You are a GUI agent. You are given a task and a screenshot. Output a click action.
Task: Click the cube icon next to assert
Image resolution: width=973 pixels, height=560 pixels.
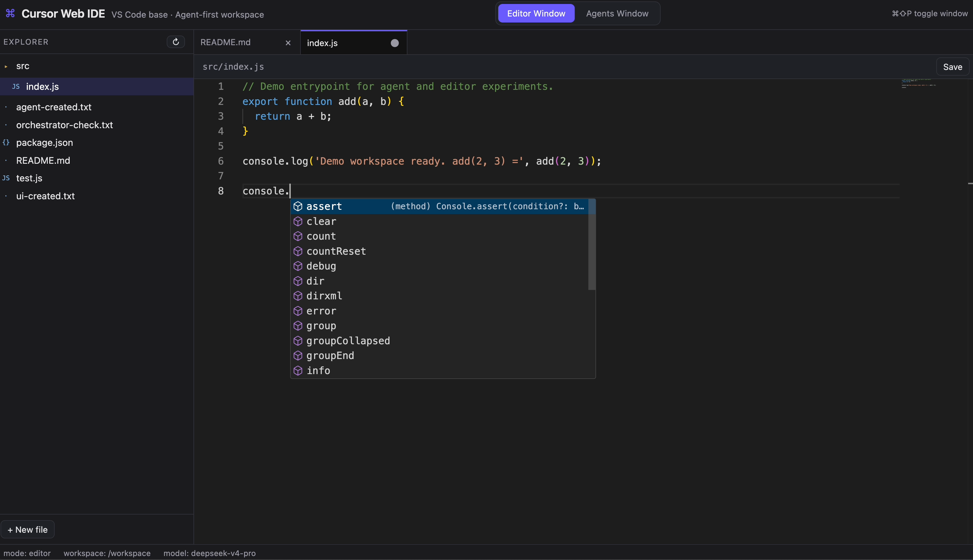point(298,207)
